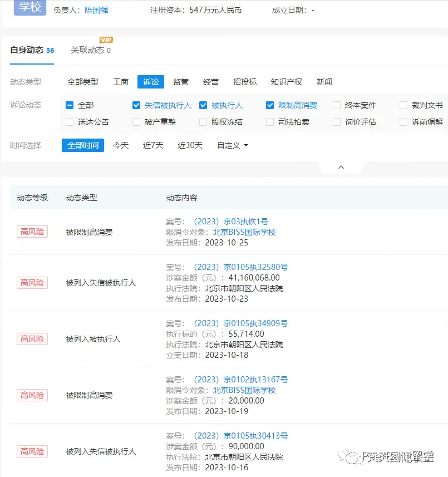
Task: Select the 自身动态 tab
Action: tap(32, 50)
